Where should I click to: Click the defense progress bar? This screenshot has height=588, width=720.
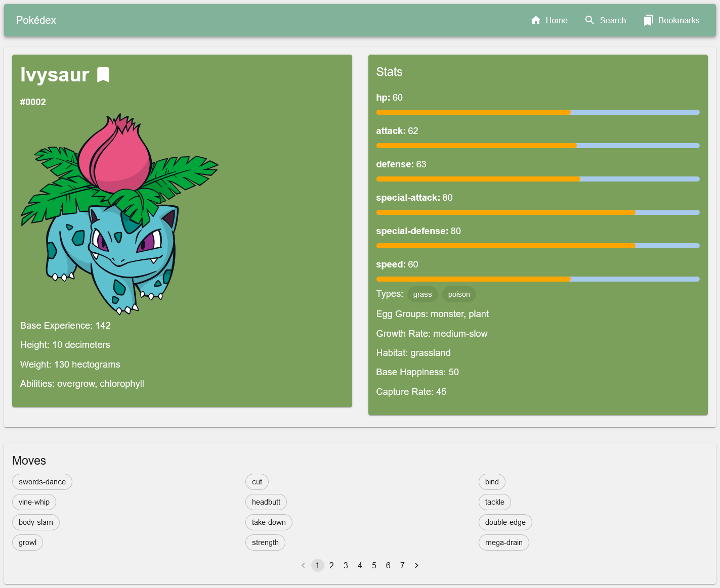point(538,179)
